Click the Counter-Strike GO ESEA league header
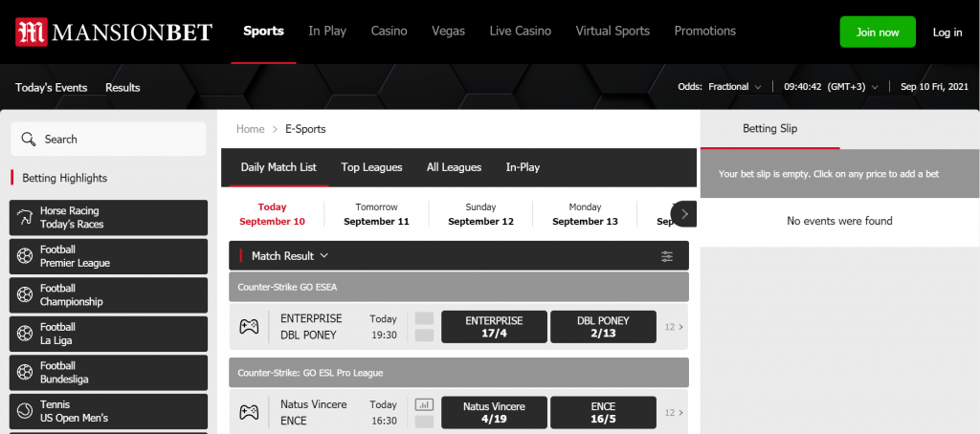 point(458,287)
